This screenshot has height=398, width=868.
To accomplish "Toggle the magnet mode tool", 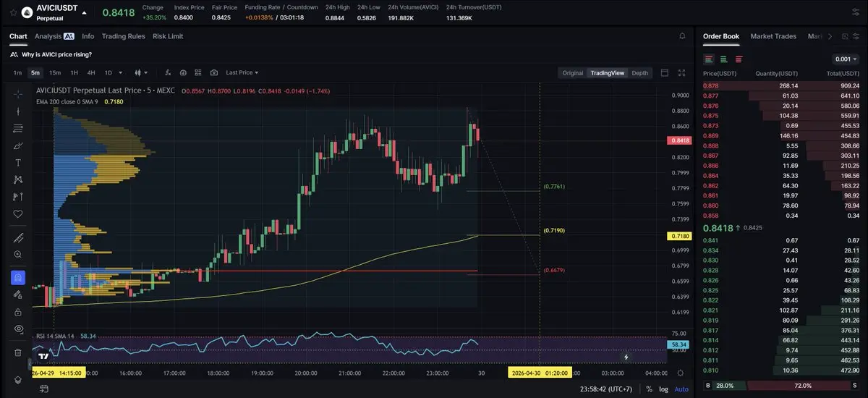I will pos(18,277).
